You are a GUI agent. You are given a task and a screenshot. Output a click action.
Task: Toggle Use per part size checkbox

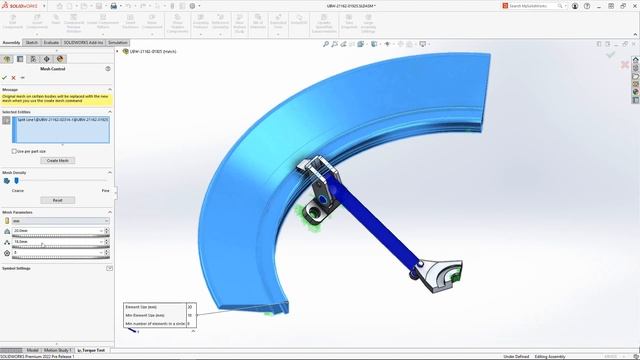point(14,151)
